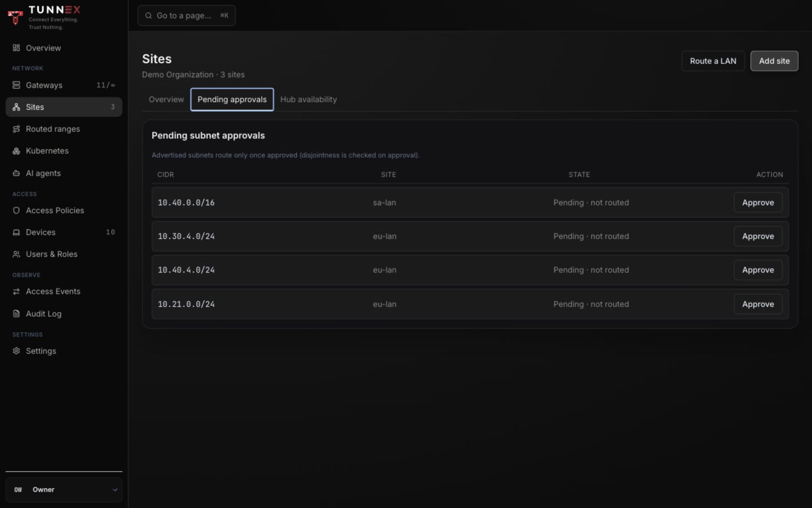This screenshot has height=508, width=812.
Task: Open the Users & Roles page label
Action: pos(51,255)
